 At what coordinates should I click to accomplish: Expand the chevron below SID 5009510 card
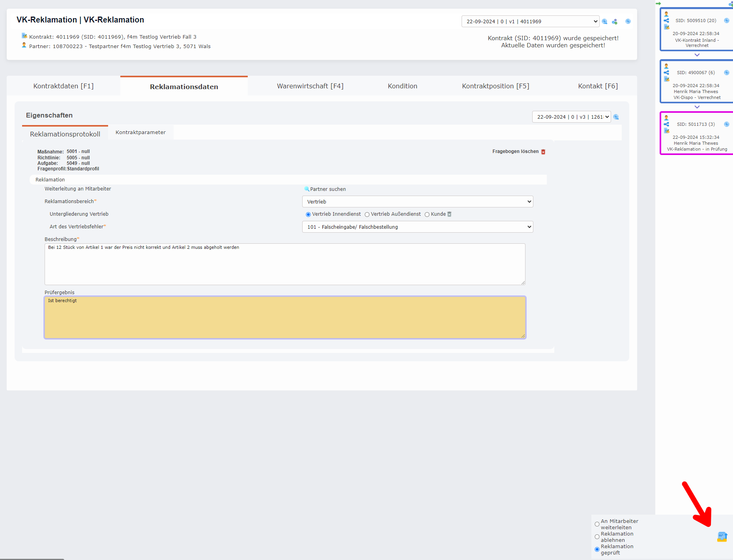[x=697, y=55]
